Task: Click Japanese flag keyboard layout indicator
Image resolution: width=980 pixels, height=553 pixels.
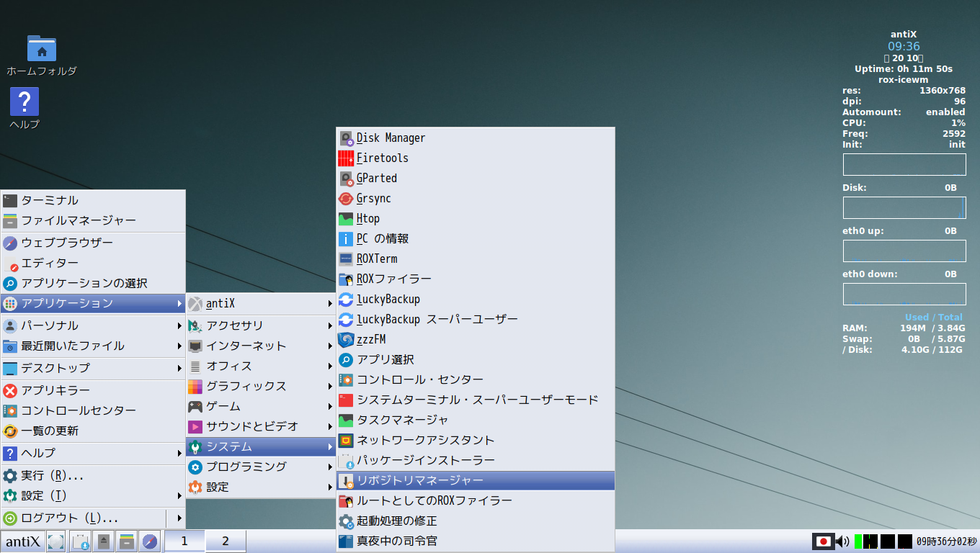Action: click(823, 541)
